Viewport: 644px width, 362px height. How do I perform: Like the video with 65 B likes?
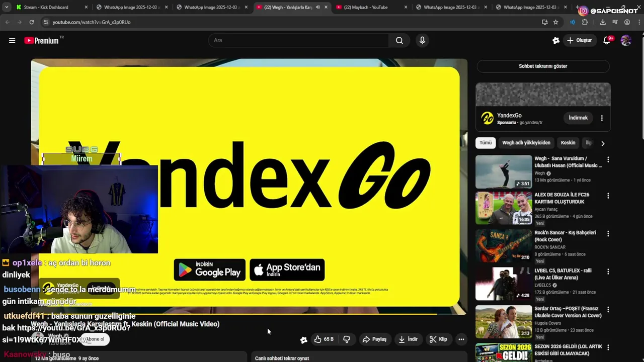click(x=324, y=339)
